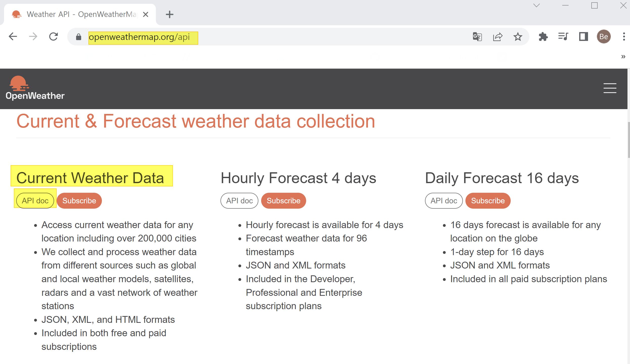
Task: Open media control playlist icon
Action: (x=563, y=37)
